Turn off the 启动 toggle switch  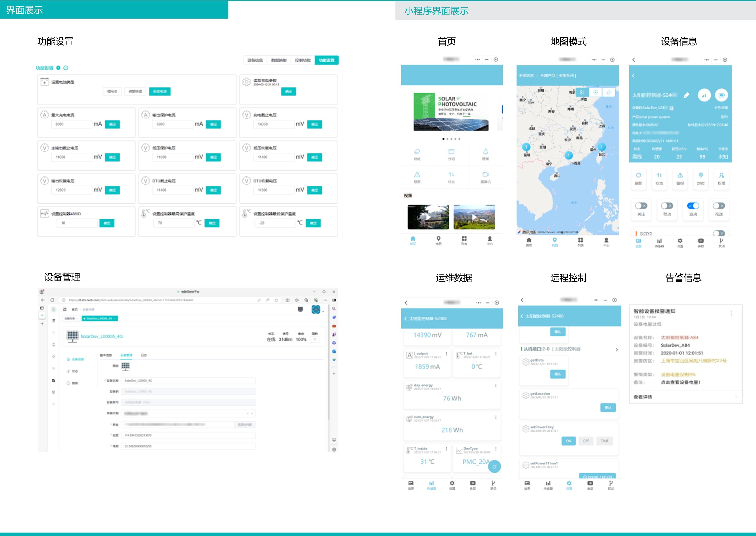pyautogui.click(x=693, y=206)
